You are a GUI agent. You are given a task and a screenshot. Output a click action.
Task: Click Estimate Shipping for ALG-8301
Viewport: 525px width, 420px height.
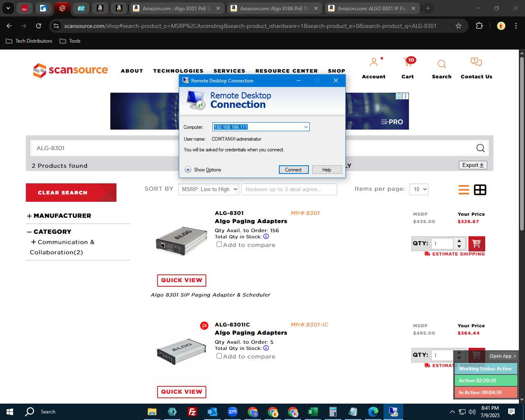point(455,254)
